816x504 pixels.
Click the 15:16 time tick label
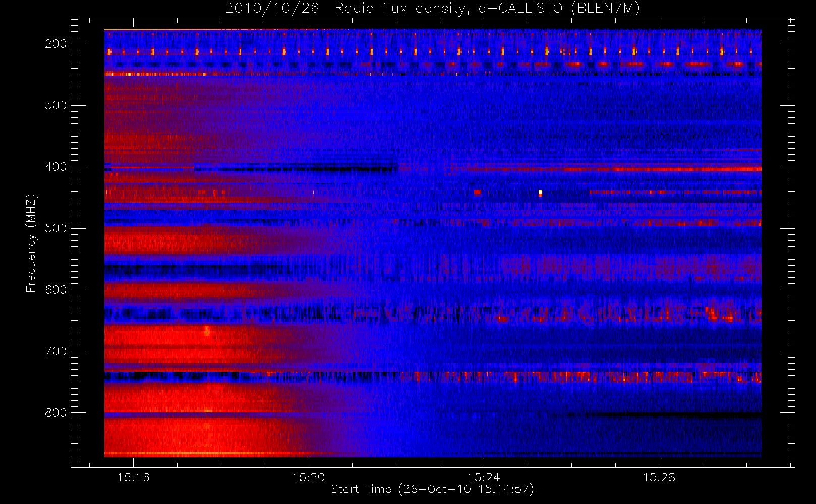pos(133,477)
